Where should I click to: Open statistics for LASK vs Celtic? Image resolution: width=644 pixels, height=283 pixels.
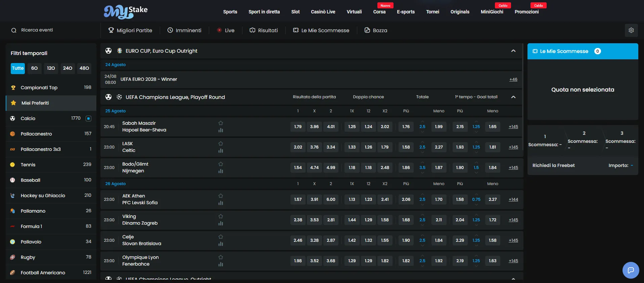[x=221, y=151]
